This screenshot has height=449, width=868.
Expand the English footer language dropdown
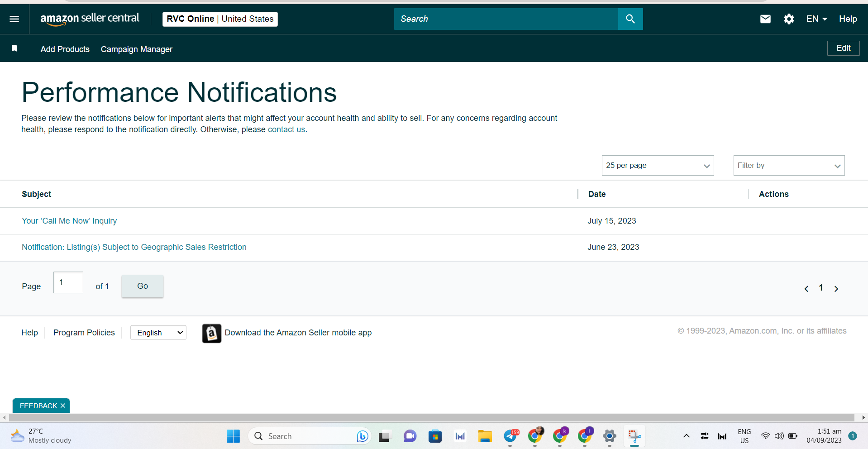pos(158,333)
